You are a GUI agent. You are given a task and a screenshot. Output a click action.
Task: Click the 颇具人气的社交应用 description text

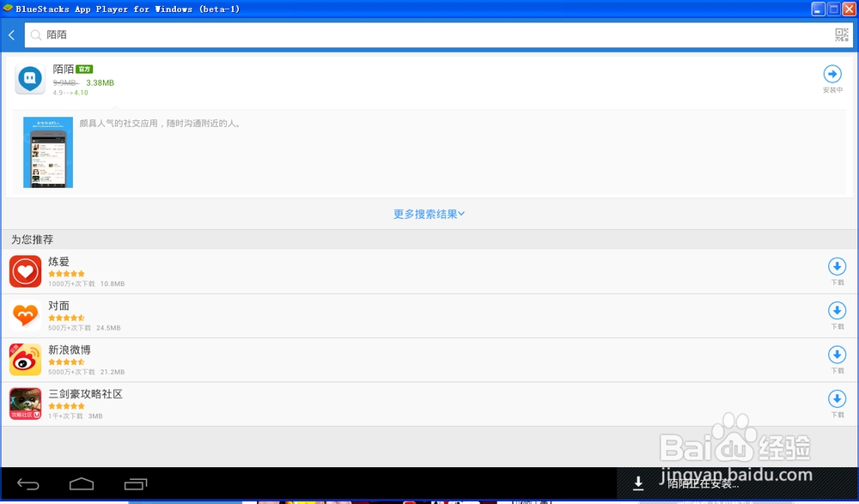160,124
